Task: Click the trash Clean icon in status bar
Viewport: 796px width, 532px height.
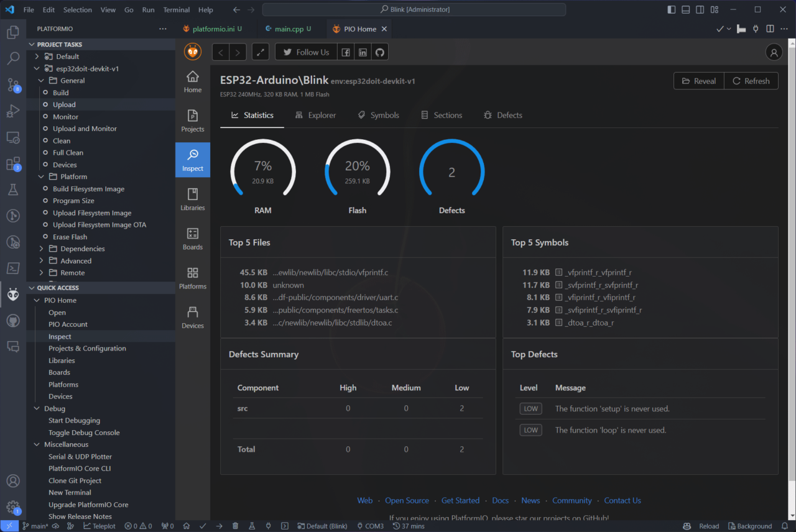Action: pos(235,526)
